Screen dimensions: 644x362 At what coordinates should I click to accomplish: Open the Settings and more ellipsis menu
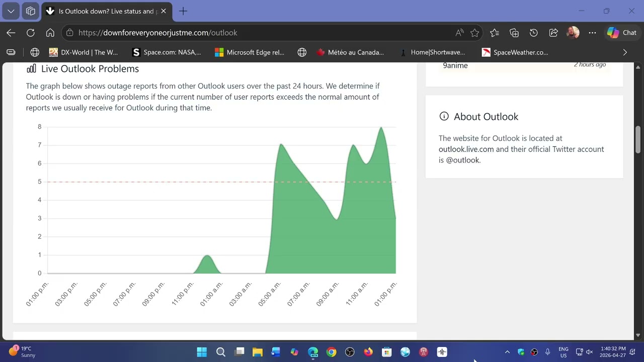pyautogui.click(x=592, y=33)
